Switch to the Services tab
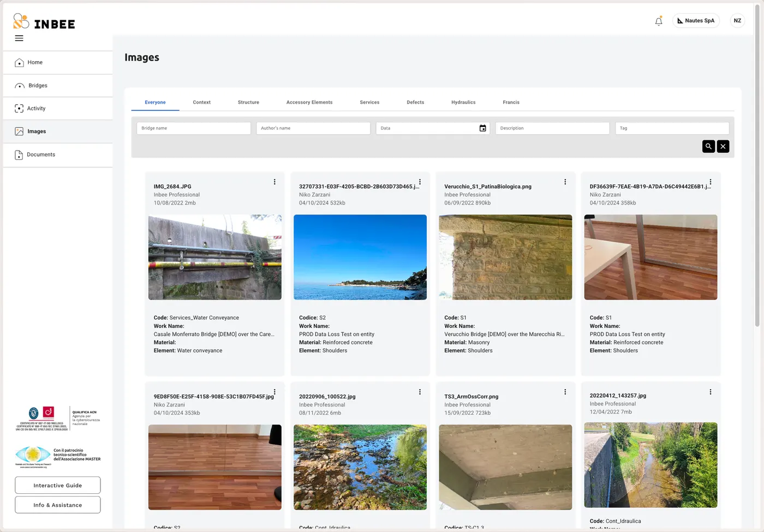The height and width of the screenshot is (532, 764). coord(369,103)
